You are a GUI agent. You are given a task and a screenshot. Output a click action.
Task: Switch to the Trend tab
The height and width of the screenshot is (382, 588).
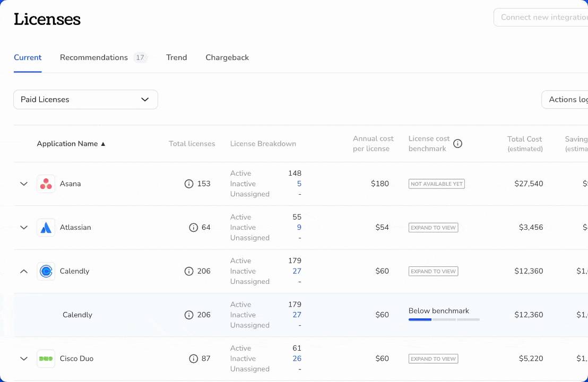177,57
